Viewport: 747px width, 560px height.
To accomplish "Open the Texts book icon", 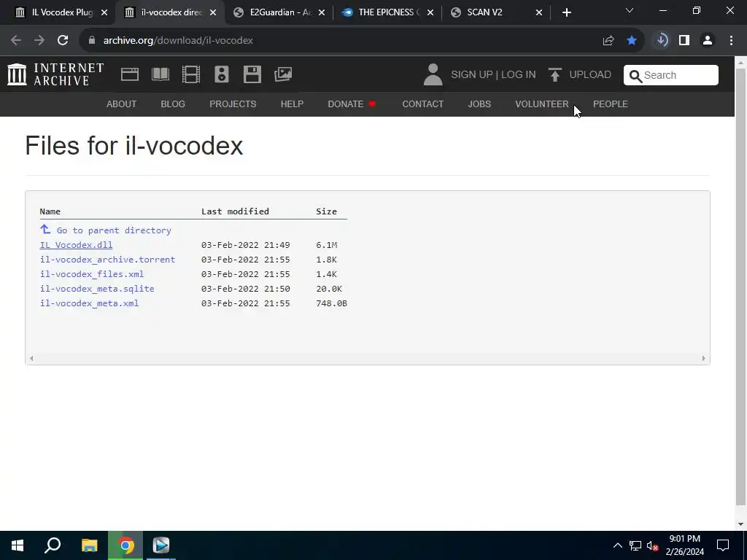I will pyautogui.click(x=160, y=74).
